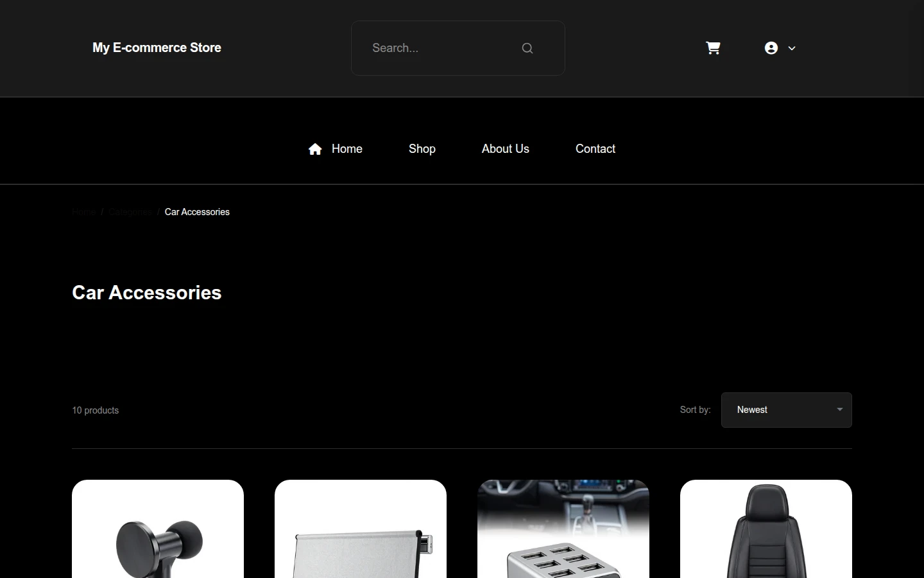Open the user account menu icon

click(771, 48)
